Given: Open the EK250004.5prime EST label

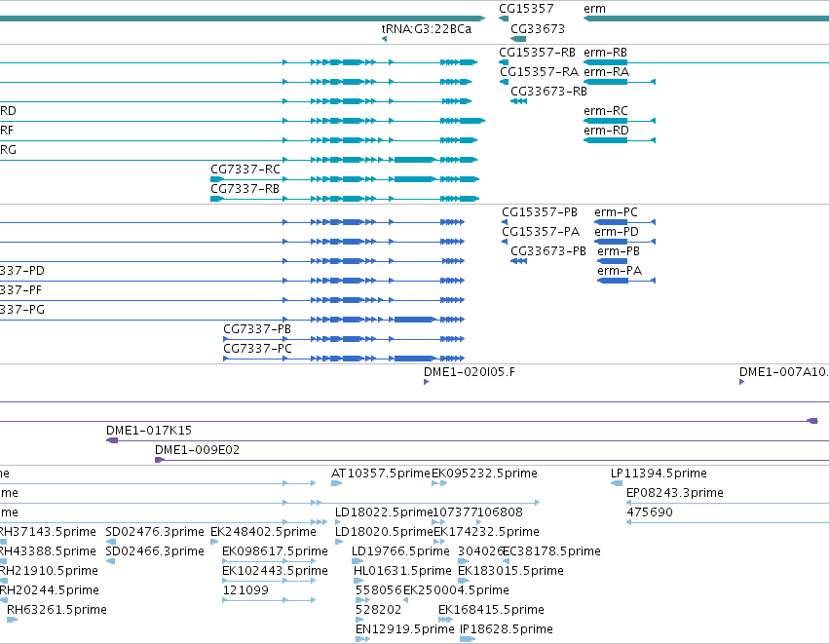Looking at the screenshot, I should [x=456, y=590].
